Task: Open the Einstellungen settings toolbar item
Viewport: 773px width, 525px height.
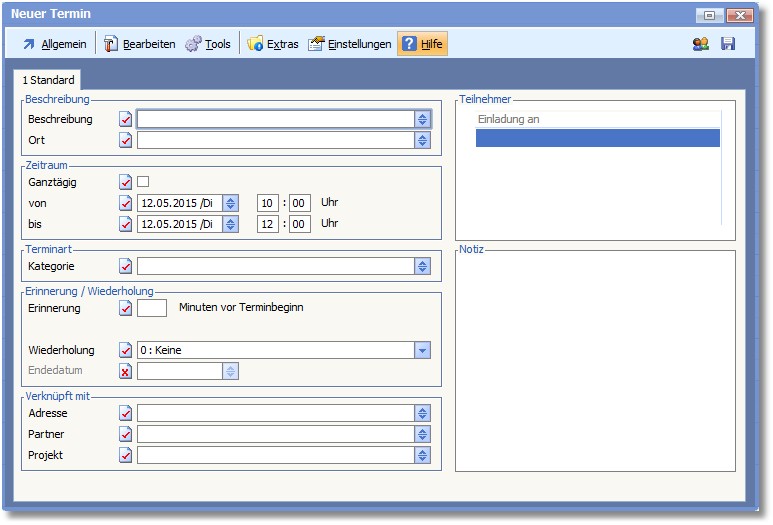Action: pyautogui.click(x=349, y=44)
